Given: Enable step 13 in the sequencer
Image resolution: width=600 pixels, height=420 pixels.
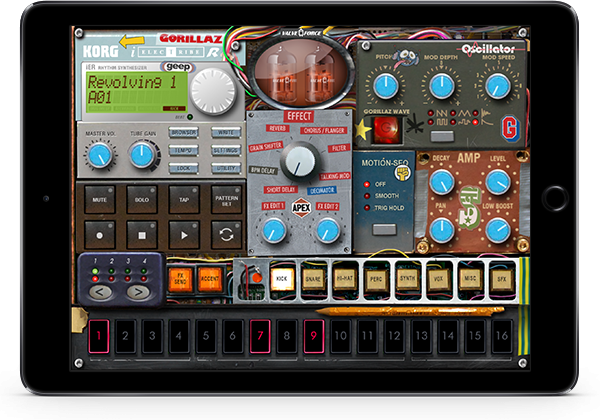Looking at the screenshot, I should pyautogui.click(x=421, y=336).
